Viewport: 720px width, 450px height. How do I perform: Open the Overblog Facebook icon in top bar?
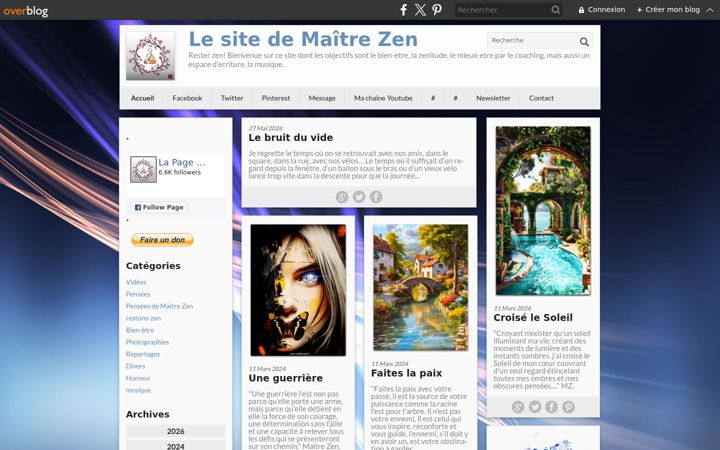(403, 10)
